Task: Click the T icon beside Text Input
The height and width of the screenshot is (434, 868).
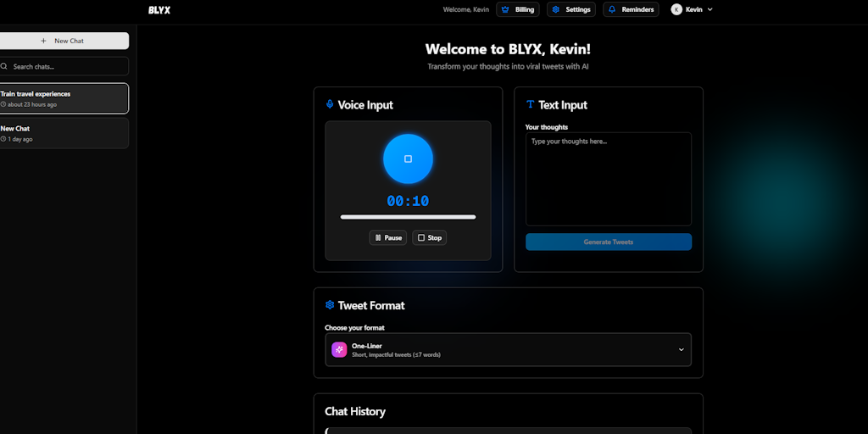Action: 531,104
